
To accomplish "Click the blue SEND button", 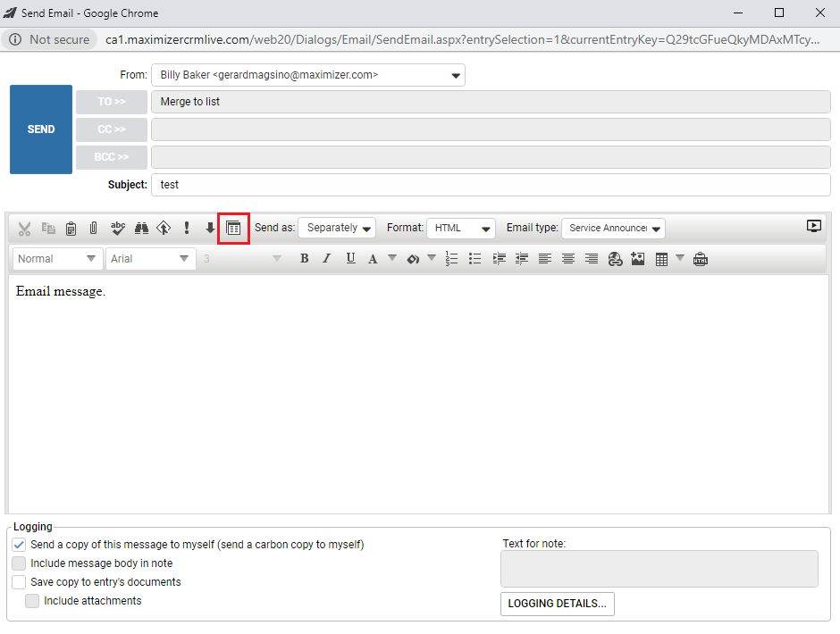I will click(x=41, y=129).
